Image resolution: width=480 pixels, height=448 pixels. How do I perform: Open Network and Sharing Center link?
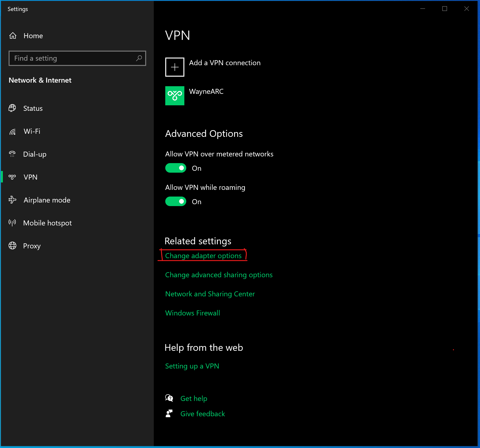click(210, 294)
